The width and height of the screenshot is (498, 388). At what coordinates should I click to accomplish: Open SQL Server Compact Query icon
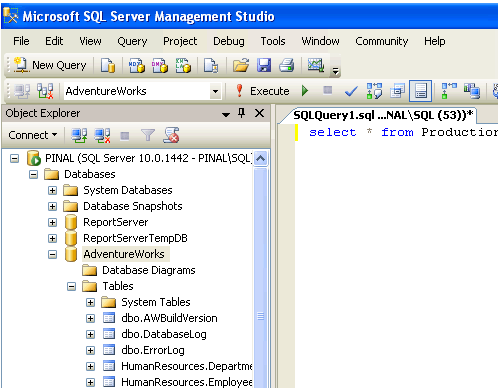(211, 65)
